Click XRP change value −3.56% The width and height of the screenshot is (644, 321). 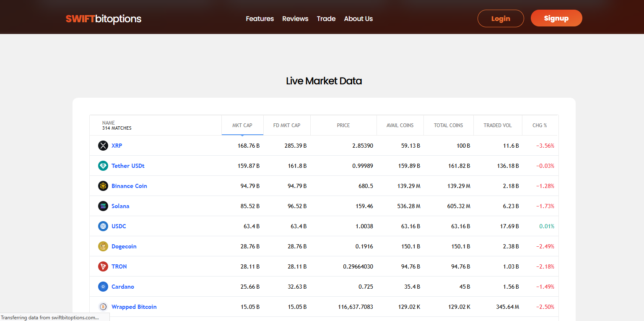click(x=545, y=146)
